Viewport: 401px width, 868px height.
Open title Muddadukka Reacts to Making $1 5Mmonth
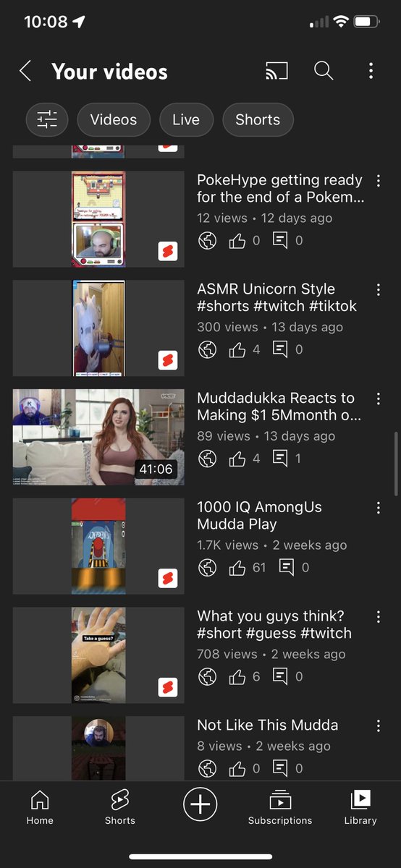point(279,407)
